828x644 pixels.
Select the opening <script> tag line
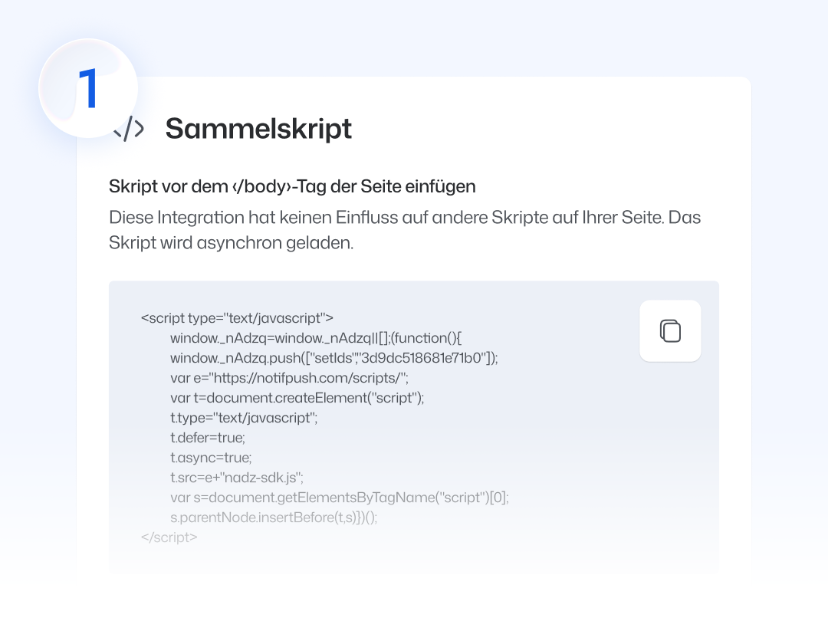point(237,318)
